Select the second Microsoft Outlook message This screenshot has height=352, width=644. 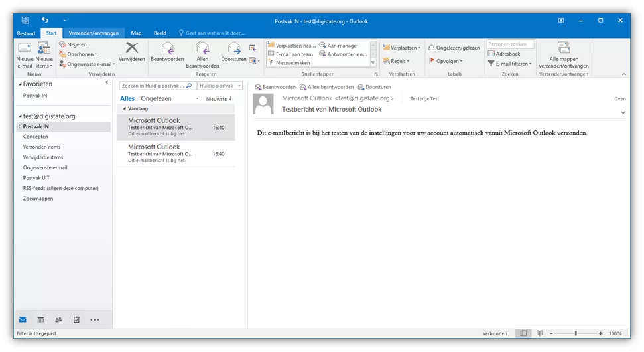click(176, 153)
